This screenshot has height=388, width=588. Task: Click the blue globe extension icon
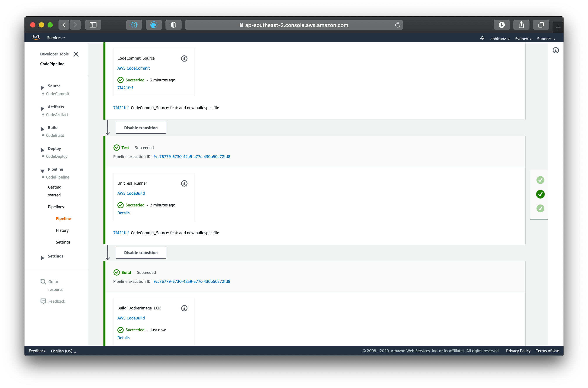pos(154,25)
